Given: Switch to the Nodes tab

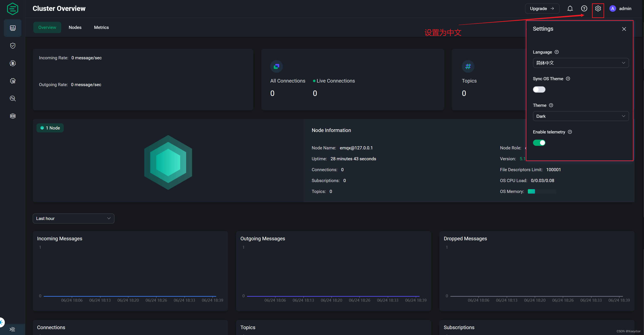Looking at the screenshot, I should pos(75,27).
